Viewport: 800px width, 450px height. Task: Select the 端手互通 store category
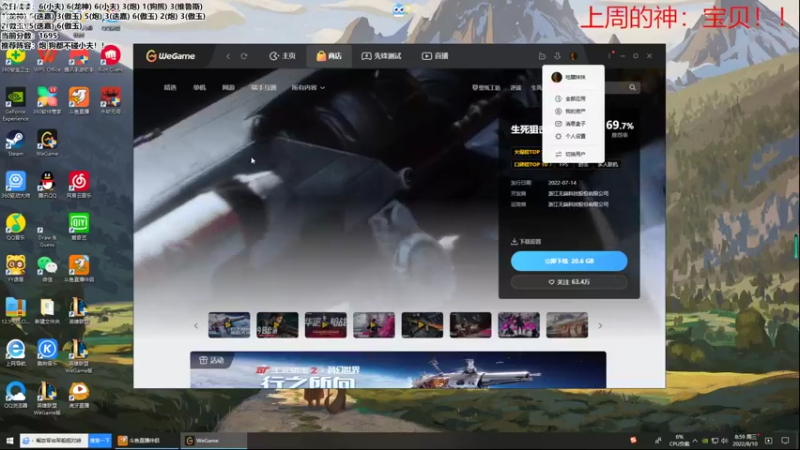263,88
